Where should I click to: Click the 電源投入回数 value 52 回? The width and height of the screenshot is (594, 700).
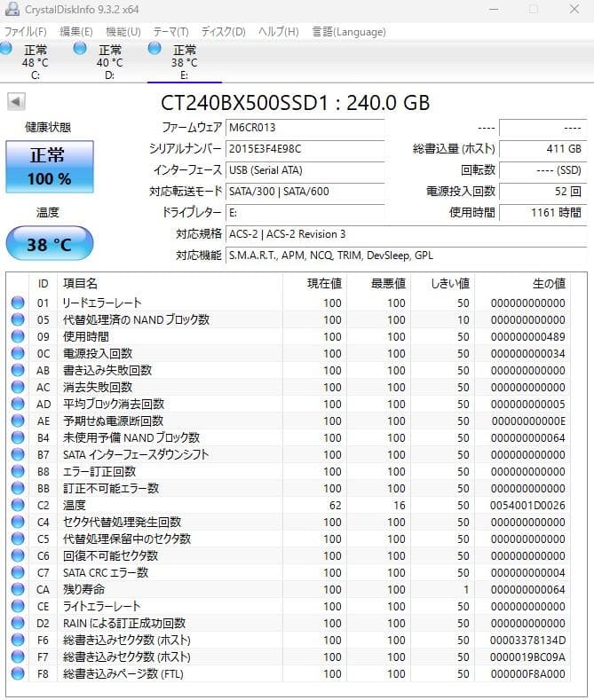coord(543,192)
